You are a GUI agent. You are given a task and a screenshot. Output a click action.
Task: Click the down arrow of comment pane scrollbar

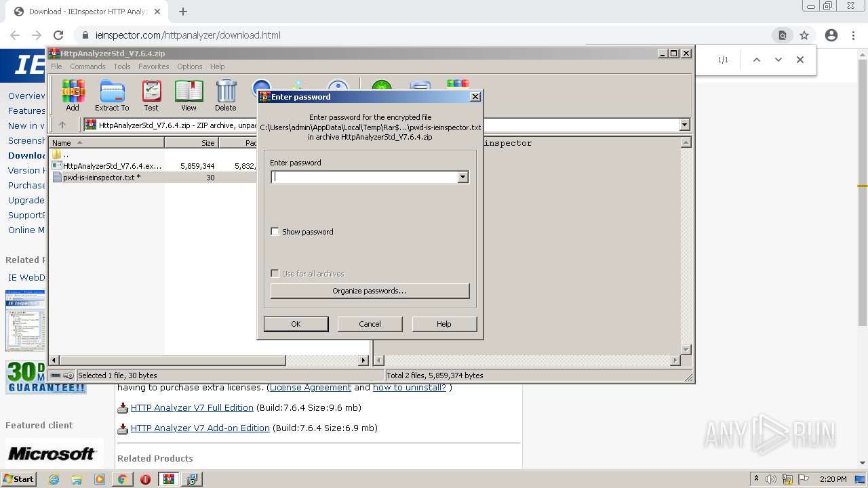coord(686,350)
